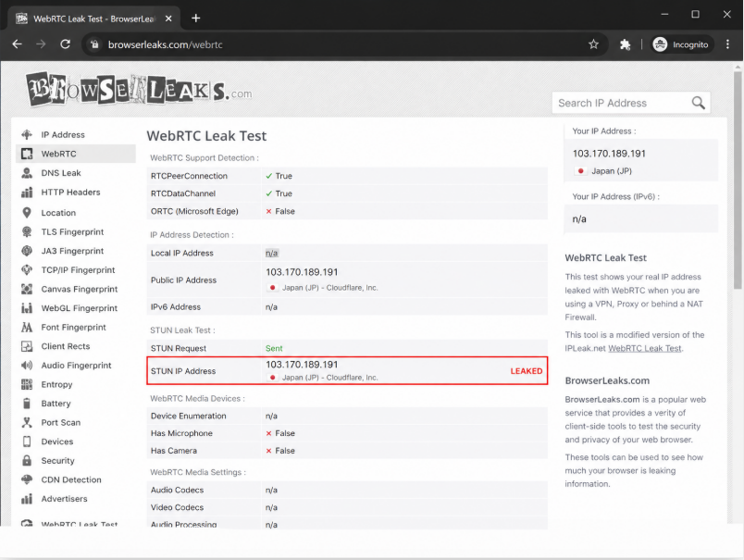
Task: Click the JA3 Fingerprint icon
Action: pos(27,251)
